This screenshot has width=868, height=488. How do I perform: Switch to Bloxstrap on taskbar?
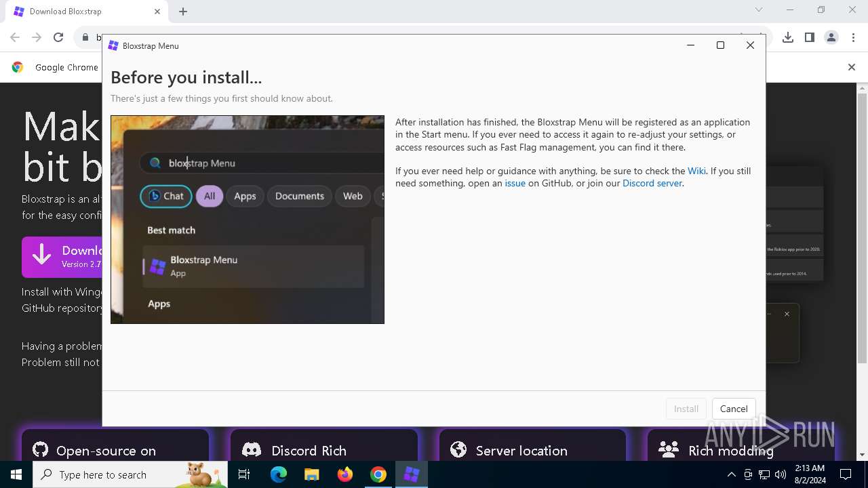coord(411,474)
